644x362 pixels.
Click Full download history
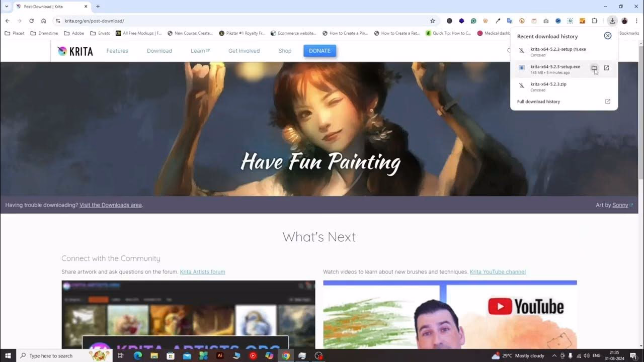(x=538, y=102)
